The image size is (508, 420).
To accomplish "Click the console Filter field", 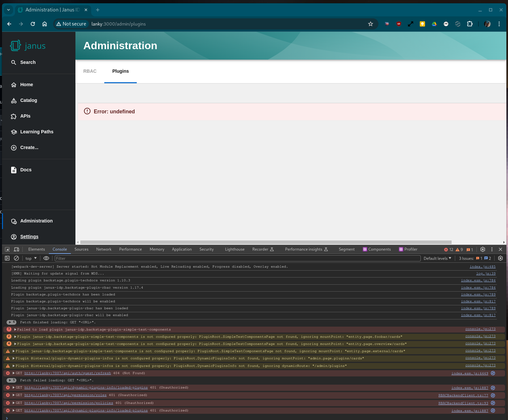I will pyautogui.click(x=237, y=258).
